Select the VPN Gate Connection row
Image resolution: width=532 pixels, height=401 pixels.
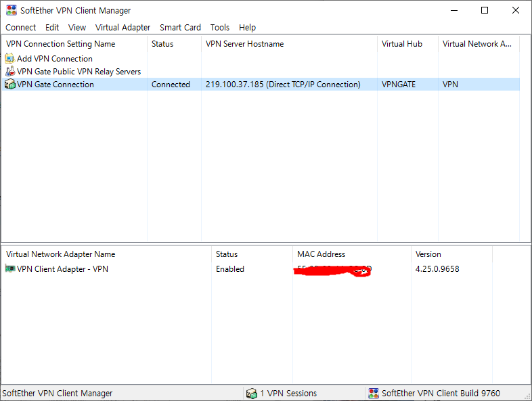261,85
